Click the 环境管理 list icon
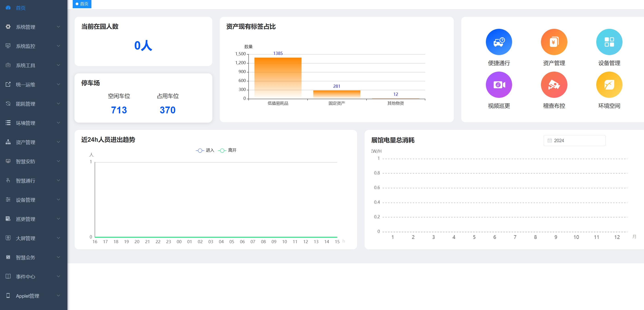 tap(8, 123)
